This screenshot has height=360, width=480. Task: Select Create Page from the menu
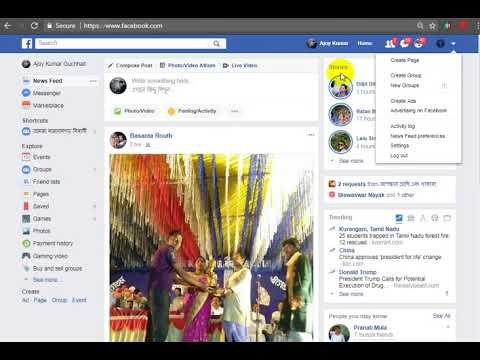(x=405, y=60)
